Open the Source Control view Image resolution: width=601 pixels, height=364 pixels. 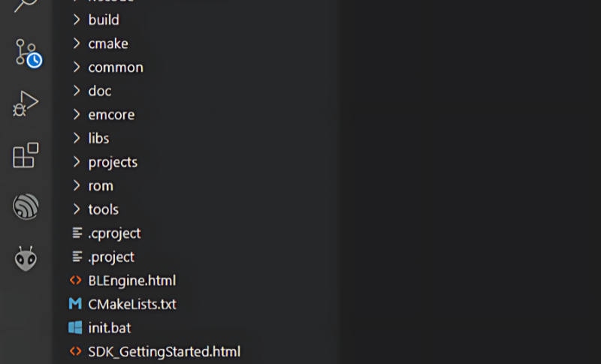26,53
